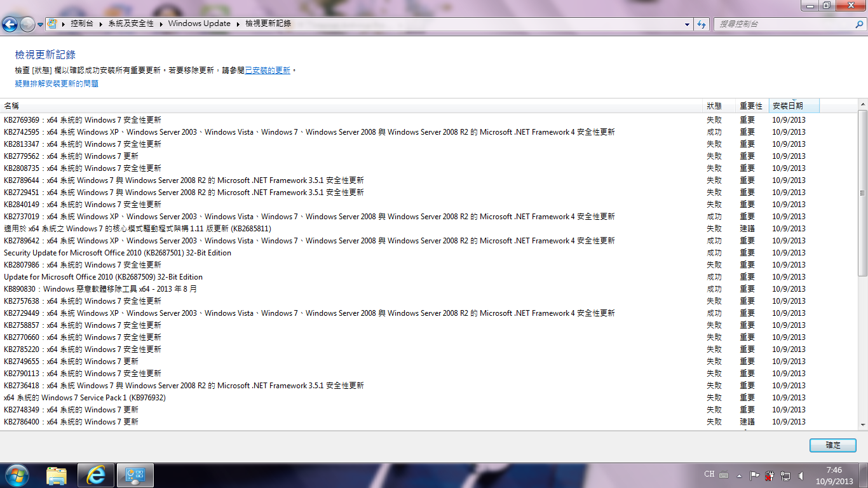The image size is (868, 488).
Task: Click the power plug tray icon
Action: (770, 475)
